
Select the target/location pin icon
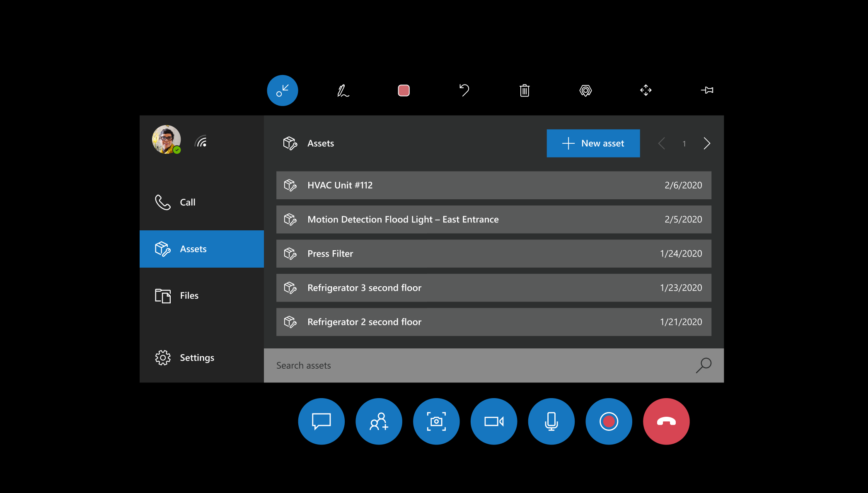(x=584, y=90)
